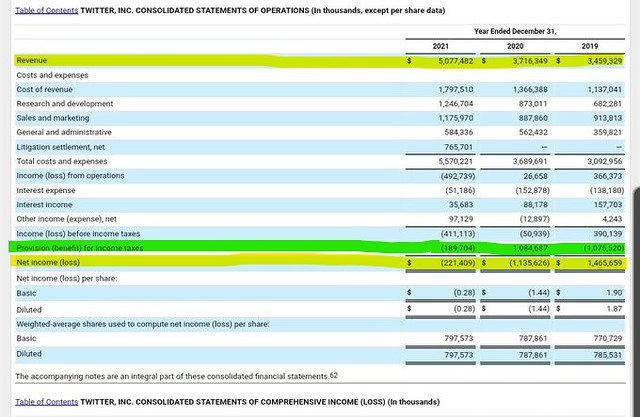Click the 2019 net income value 1,465,659
The image size is (640, 417).
pyautogui.click(x=600, y=261)
